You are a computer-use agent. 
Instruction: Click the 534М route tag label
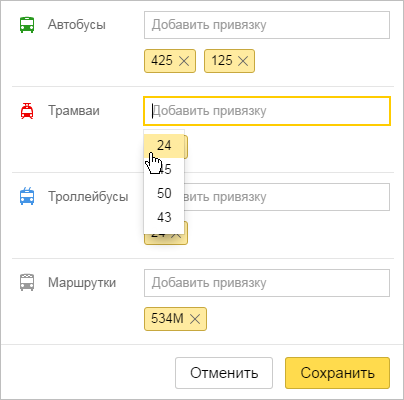tap(167, 319)
